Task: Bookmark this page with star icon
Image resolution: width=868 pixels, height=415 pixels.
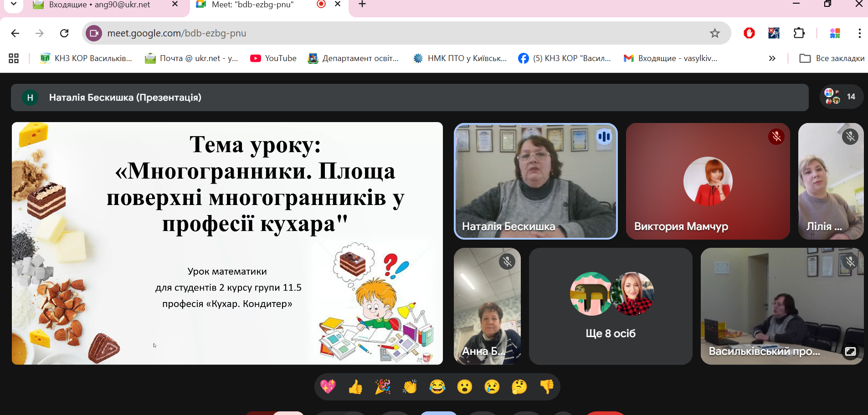Action: click(x=714, y=33)
